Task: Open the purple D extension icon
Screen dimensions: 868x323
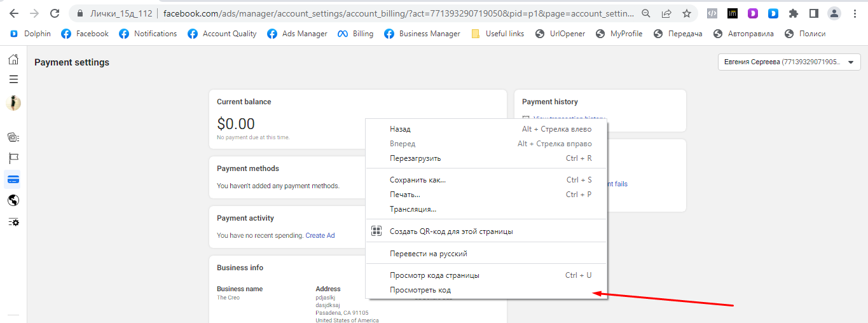Action: point(753,13)
